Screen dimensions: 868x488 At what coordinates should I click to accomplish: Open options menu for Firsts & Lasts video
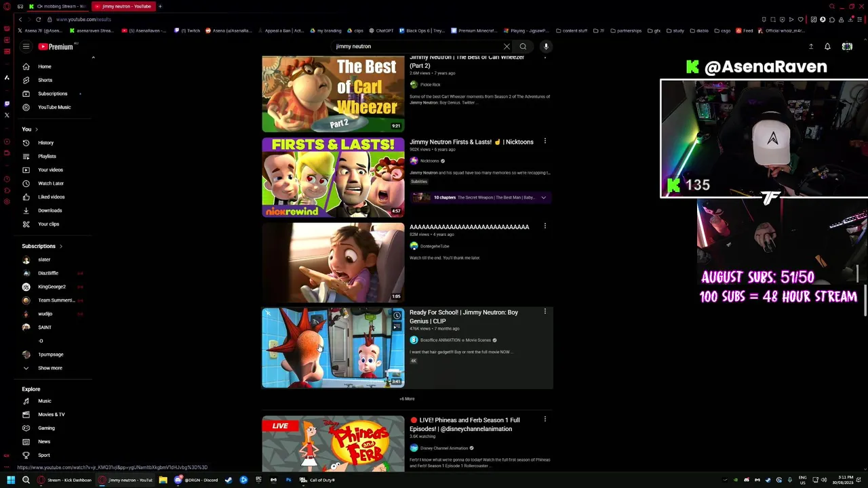[545, 142]
